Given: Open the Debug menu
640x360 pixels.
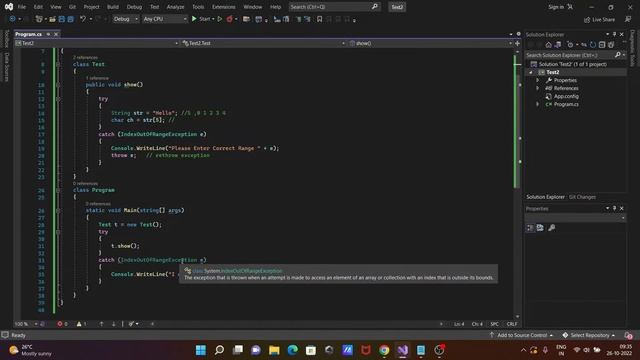Looking at the screenshot, I should pyautogui.click(x=134, y=7).
